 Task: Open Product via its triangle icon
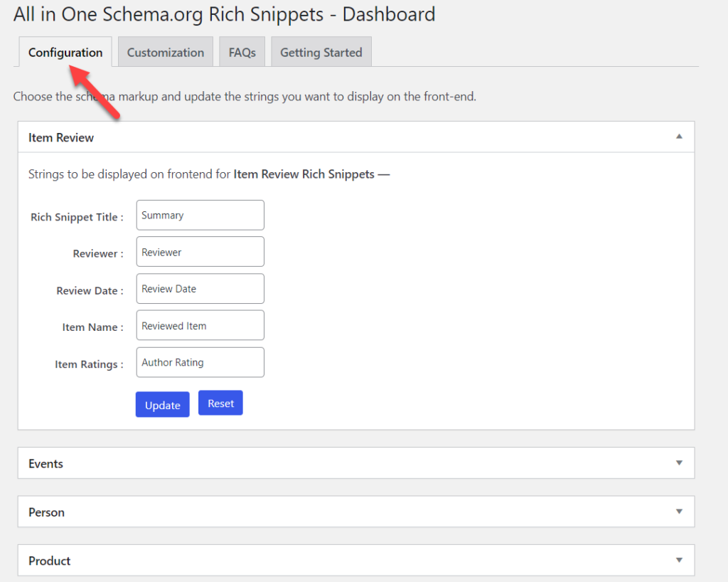click(679, 561)
